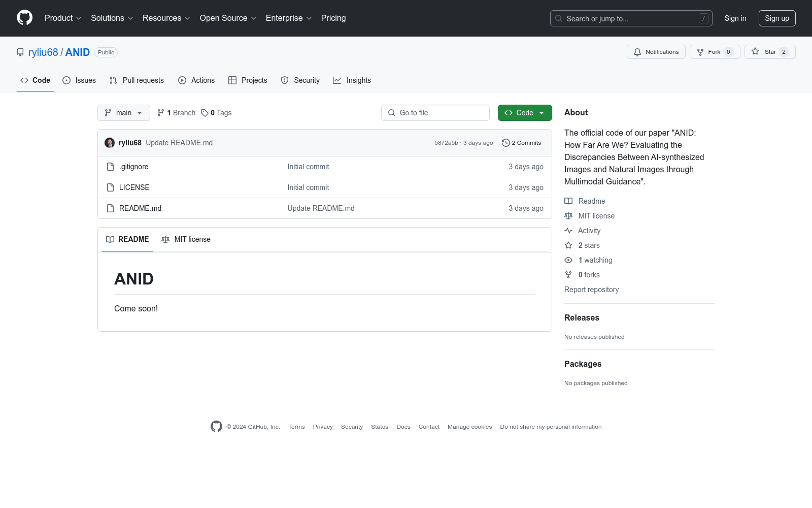Open the Insights tab
Screen dimensions: 812x508
pyautogui.click(x=352, y=80)
